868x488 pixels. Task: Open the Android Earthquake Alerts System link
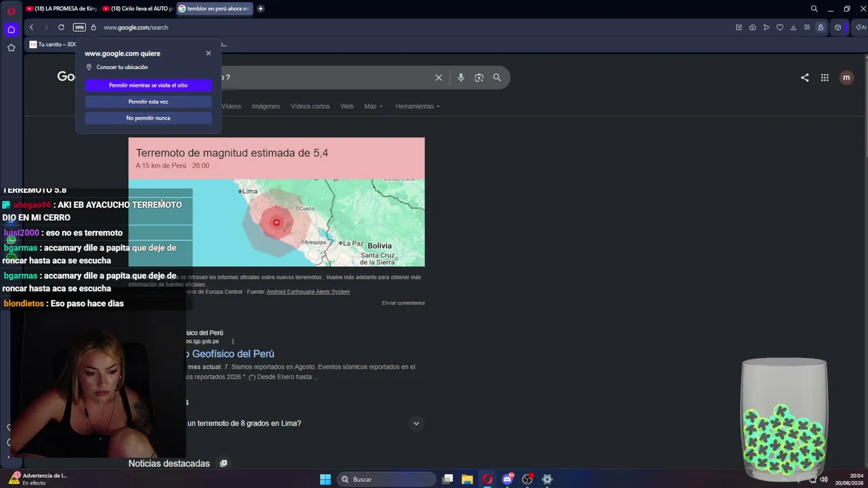point(308,291)
